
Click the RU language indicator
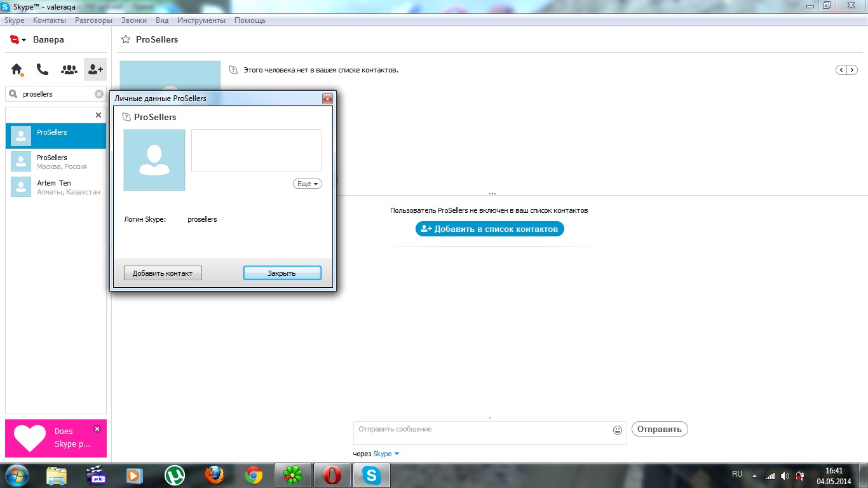coord(737,474)
